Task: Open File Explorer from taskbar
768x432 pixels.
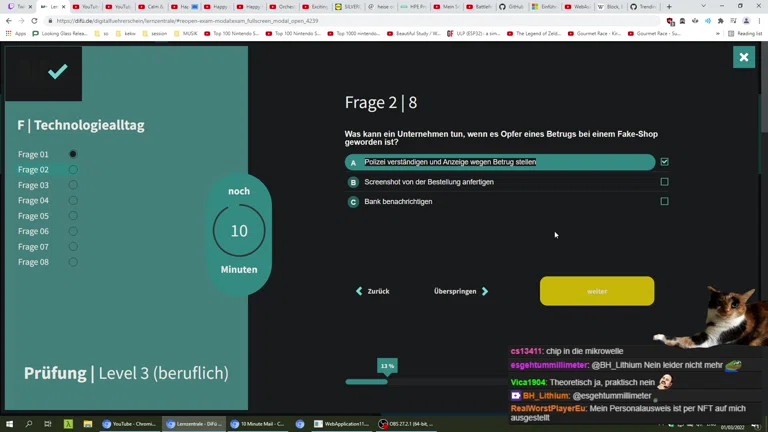Action: coord(88,424)
